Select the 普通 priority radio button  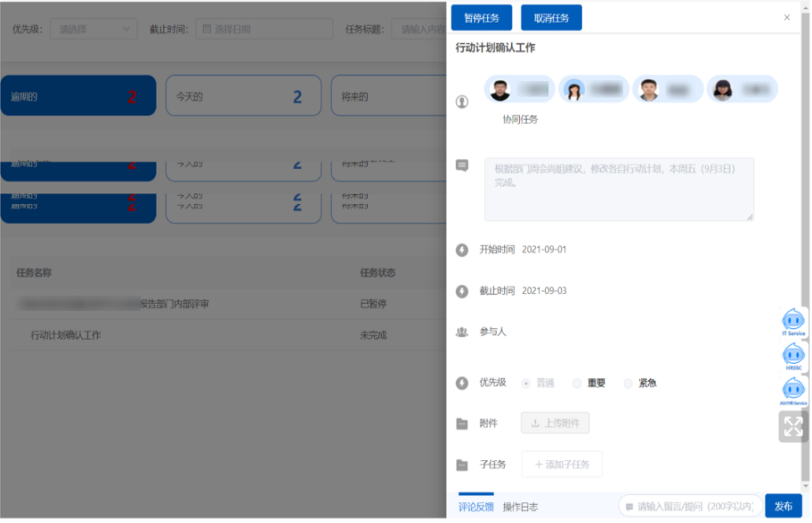coord(527,384)
